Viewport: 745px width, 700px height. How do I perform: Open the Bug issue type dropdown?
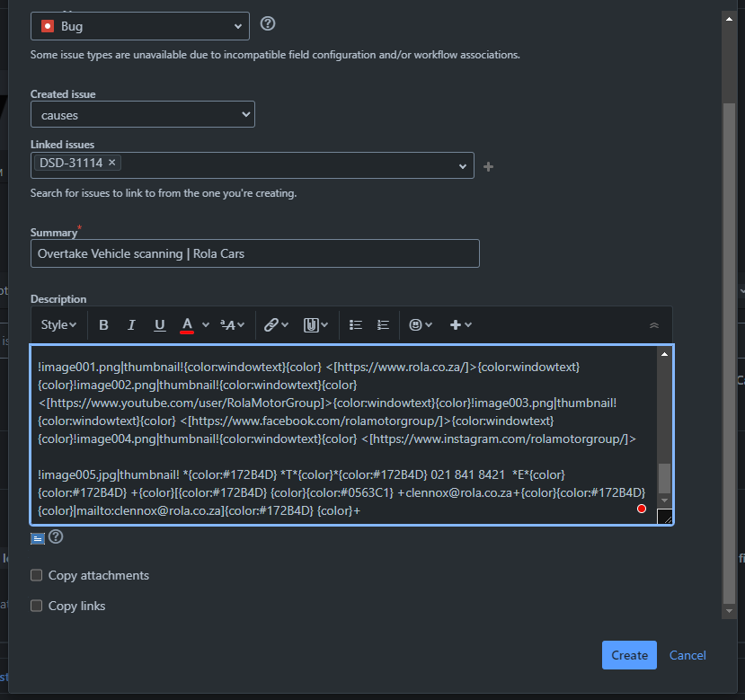[x=140, y=26]
